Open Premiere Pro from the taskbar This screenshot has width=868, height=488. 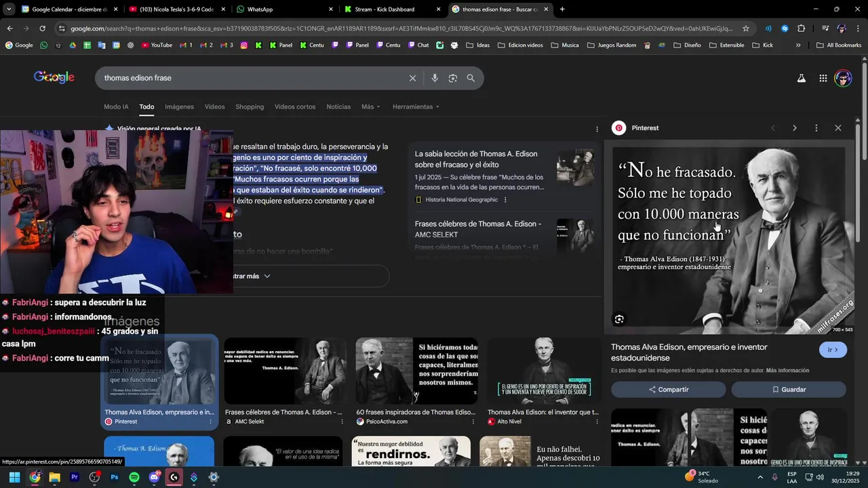[75, 477]
